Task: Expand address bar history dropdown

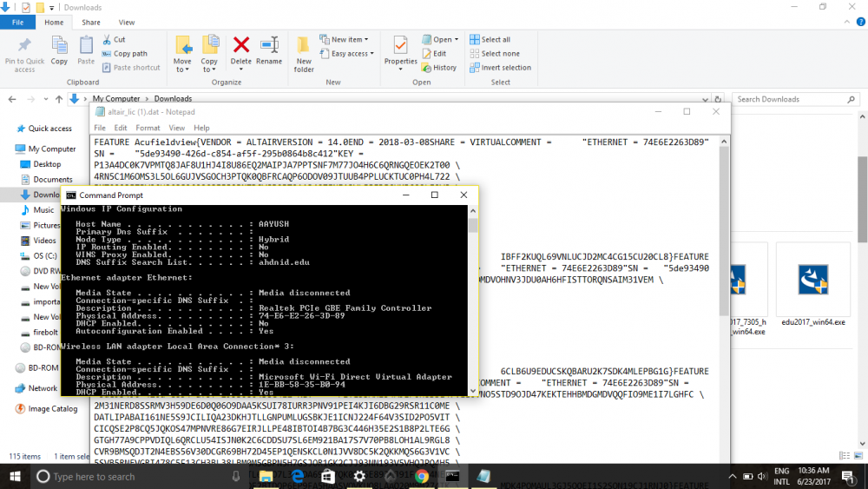Action: [705, 100]
